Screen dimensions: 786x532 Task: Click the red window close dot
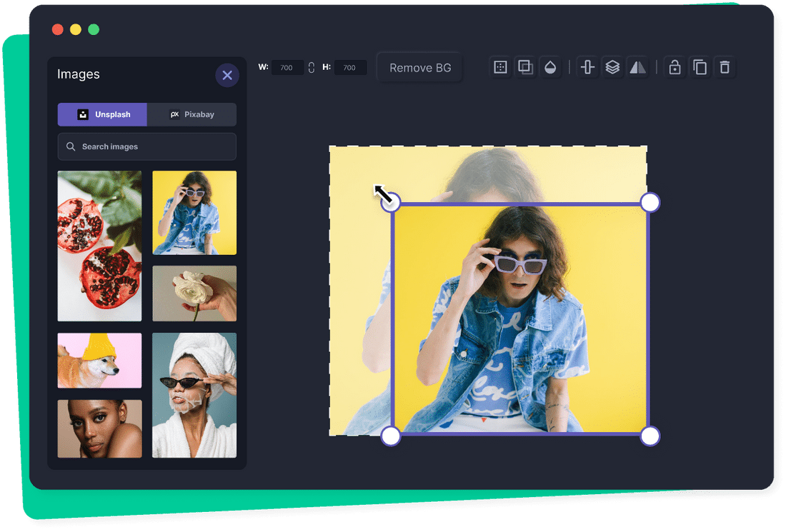click(58, 29)
